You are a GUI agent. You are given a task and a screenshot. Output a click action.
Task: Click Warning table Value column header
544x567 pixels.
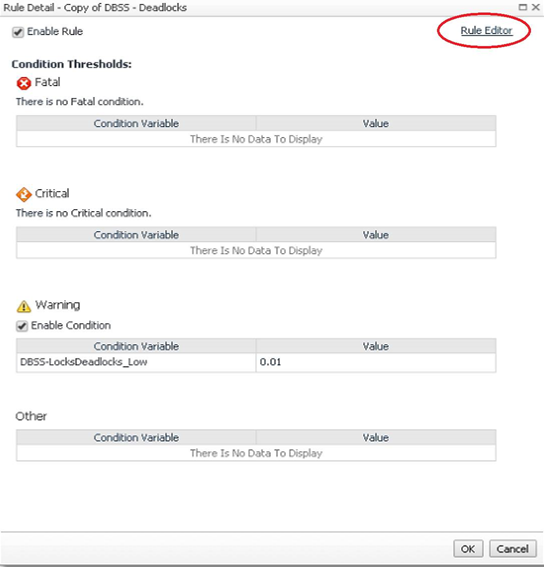375,346
